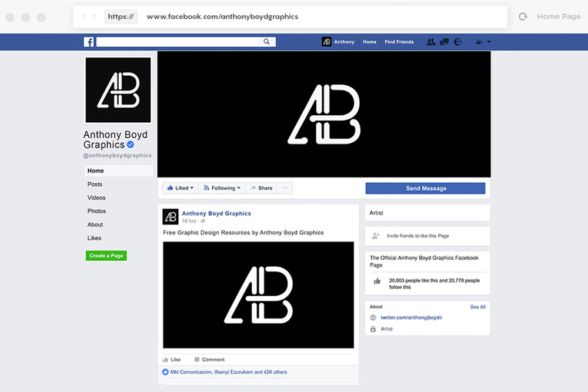Open the privacy shortcuts lock icon
Image resolution: width=588 pixels, height=392 pixels.
(479, 42)
